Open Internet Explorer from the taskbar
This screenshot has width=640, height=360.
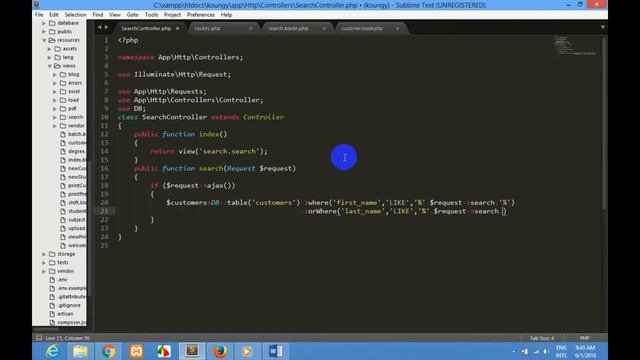tap(52, 351)
